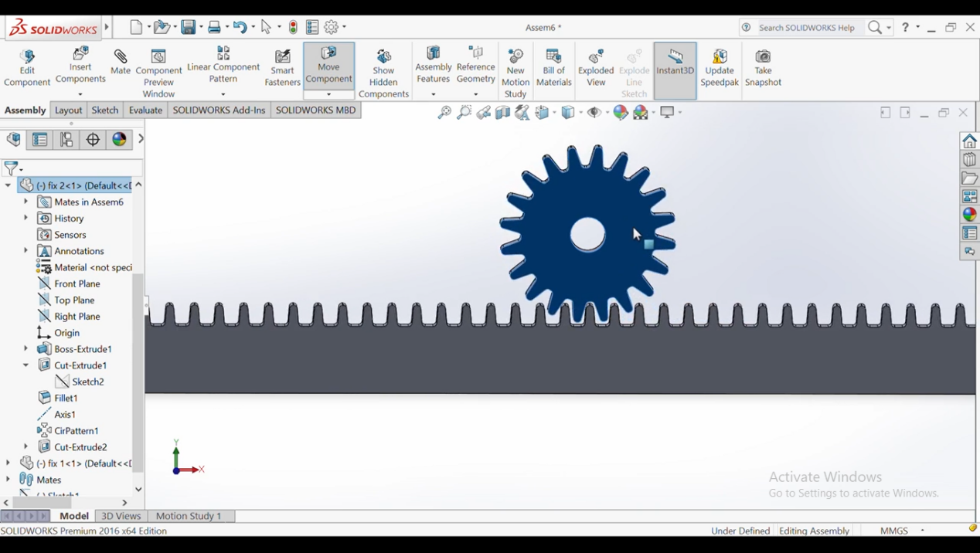Click the Edit Component tool

pos(27,69)
